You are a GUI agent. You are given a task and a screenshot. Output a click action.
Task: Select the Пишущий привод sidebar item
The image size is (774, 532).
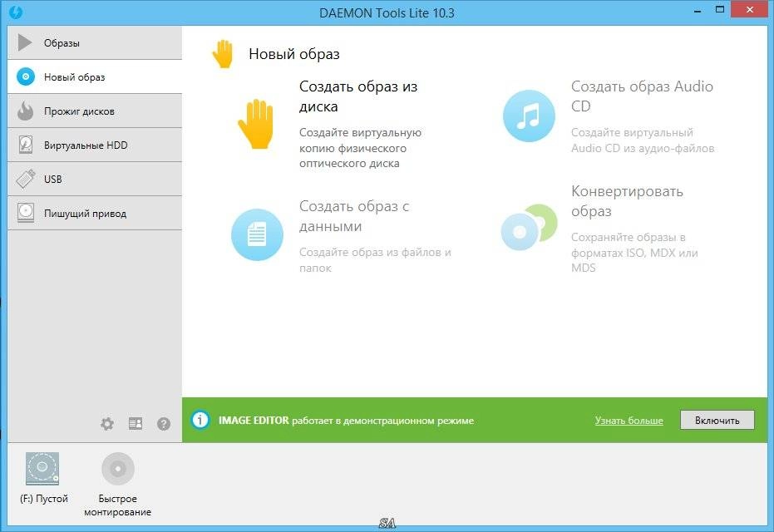click(x=95, y=213)
